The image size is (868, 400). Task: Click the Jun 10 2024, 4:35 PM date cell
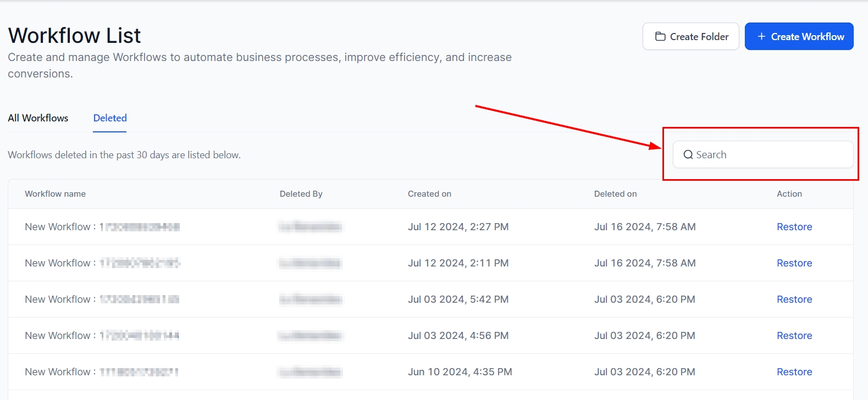(x=460, y=372)
